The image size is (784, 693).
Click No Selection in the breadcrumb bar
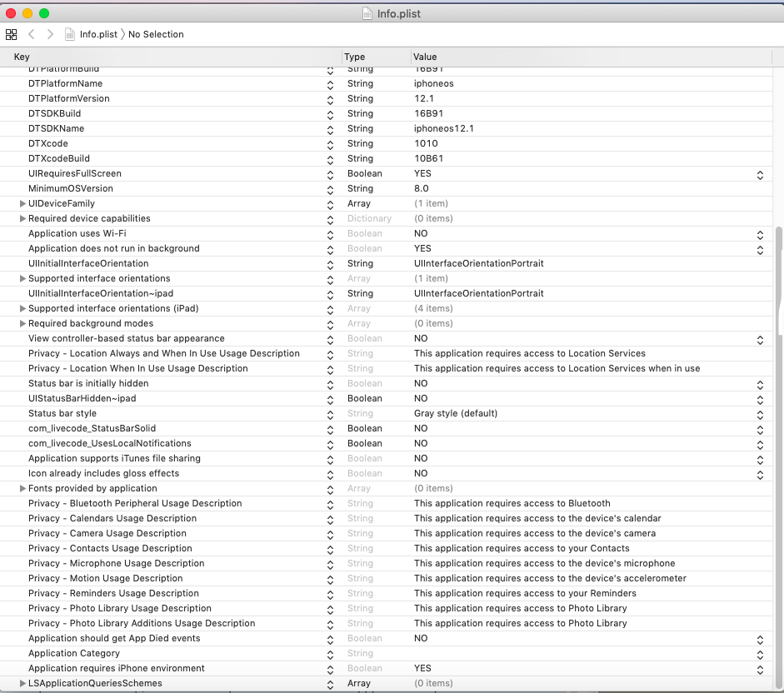coord(156,34)
